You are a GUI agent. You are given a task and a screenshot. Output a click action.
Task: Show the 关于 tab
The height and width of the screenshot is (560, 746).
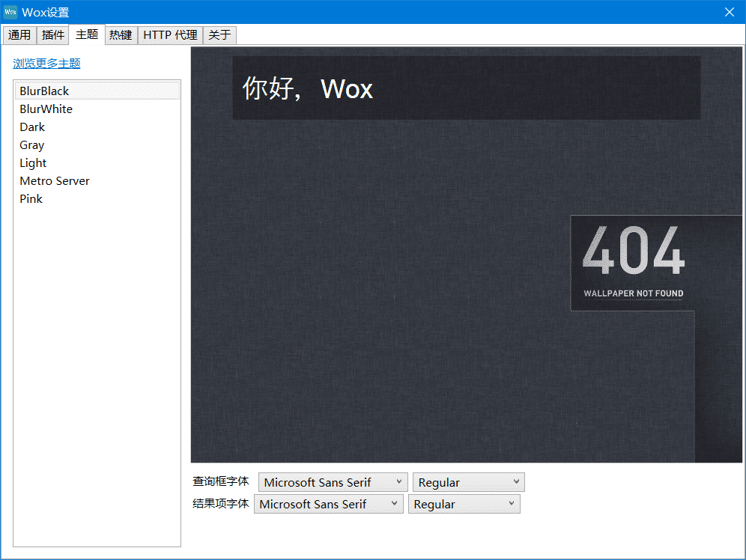(219, 35)
